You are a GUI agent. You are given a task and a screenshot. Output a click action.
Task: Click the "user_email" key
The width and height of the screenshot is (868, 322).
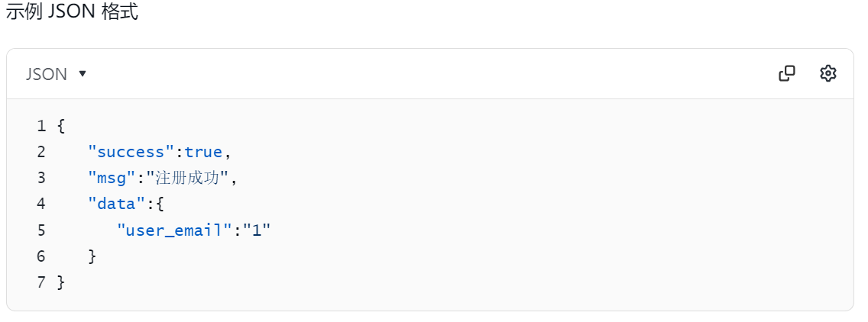coord(173,230)
